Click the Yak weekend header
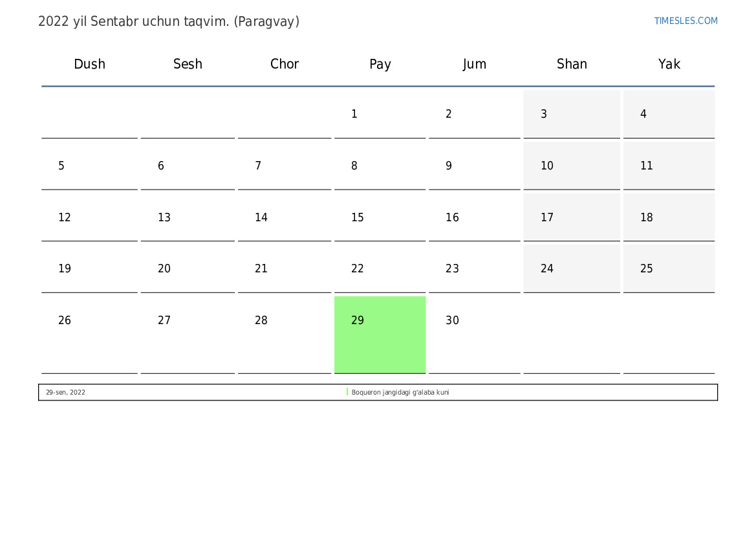 click(x=669, y=64)
